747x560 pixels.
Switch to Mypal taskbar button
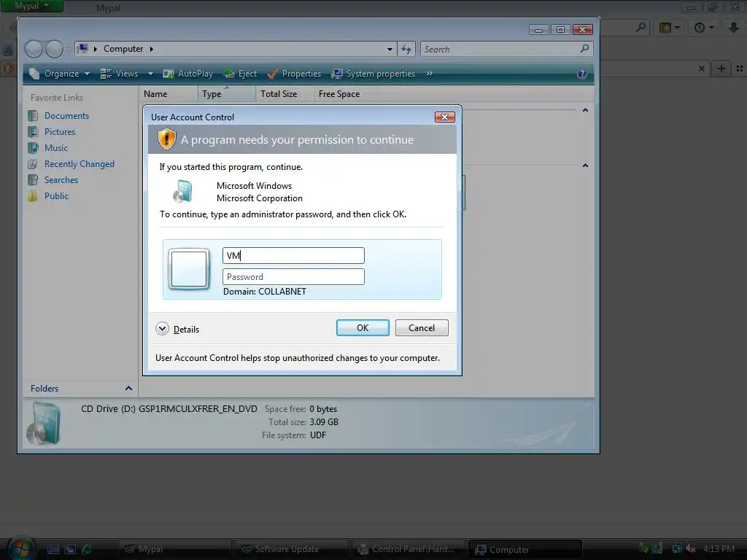[174, 549]
